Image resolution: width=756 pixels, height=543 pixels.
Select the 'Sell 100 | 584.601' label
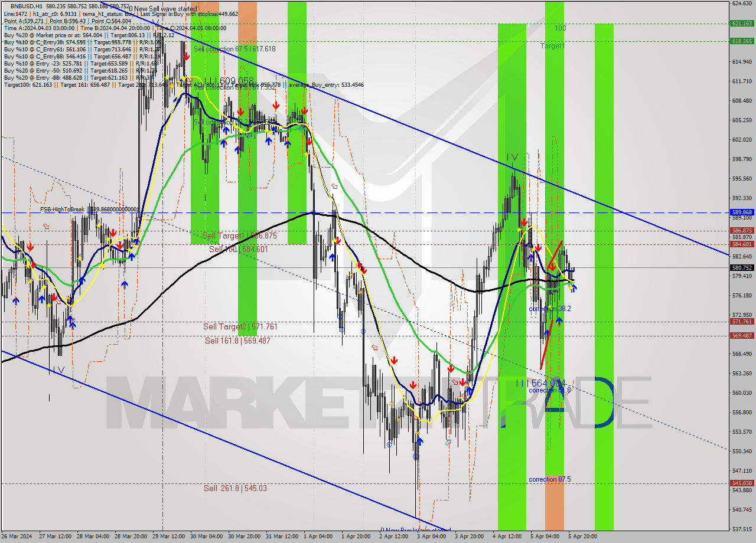239,249
